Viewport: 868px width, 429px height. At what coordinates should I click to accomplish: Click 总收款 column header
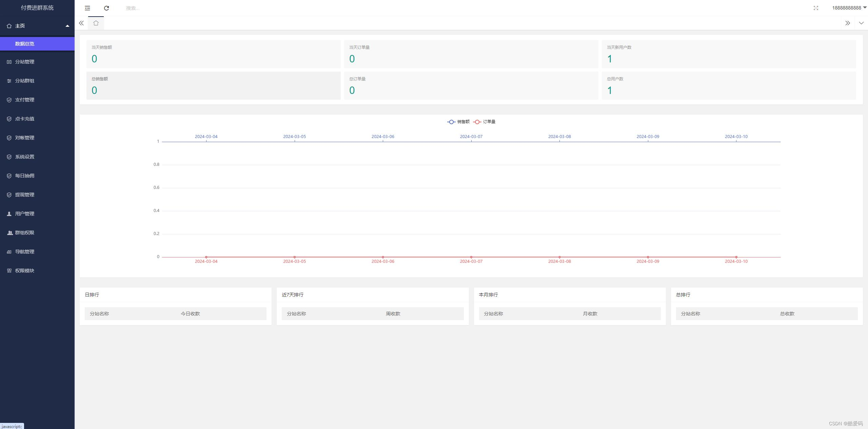coord(787,314)
